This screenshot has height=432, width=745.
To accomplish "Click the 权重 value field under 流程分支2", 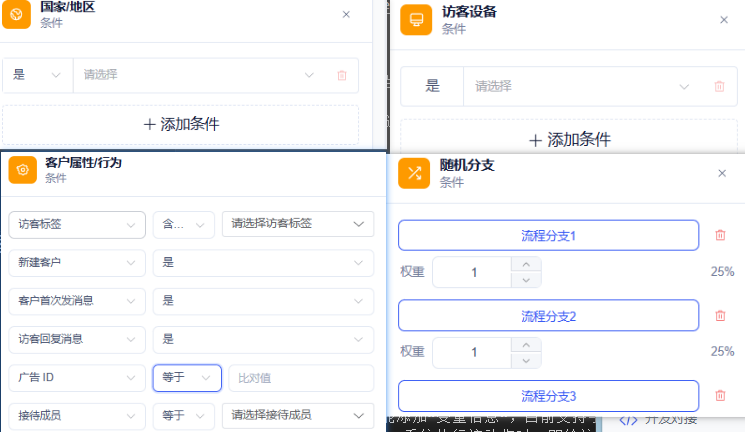I will coord(472,353).
